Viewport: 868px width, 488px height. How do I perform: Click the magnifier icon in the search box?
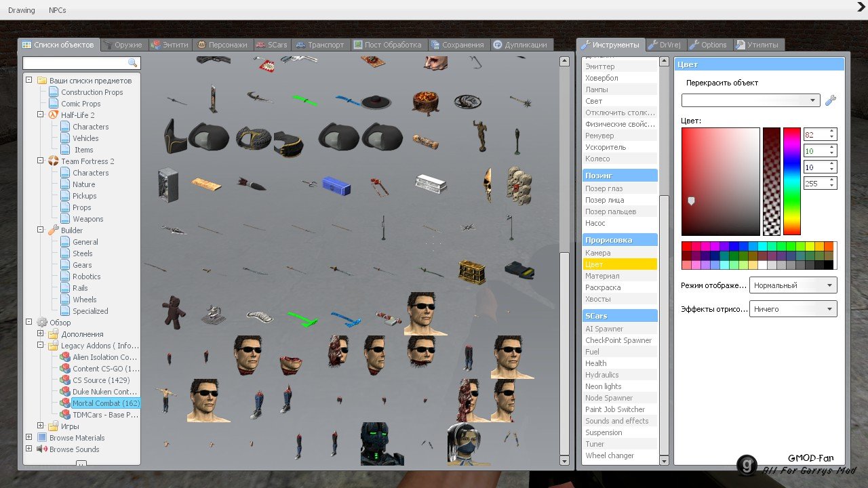[132, 63]
